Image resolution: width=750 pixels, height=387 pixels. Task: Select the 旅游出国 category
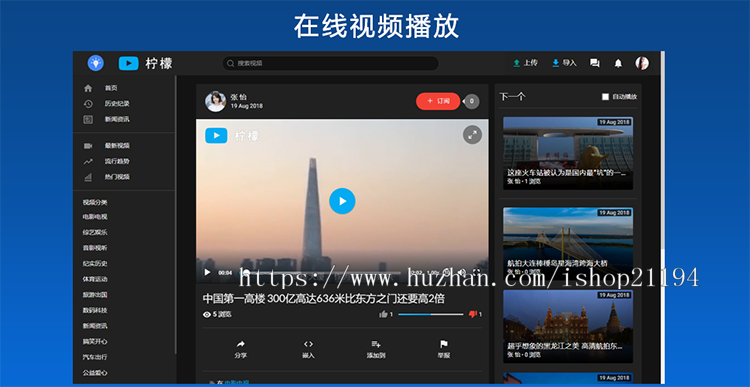point(95,295)
